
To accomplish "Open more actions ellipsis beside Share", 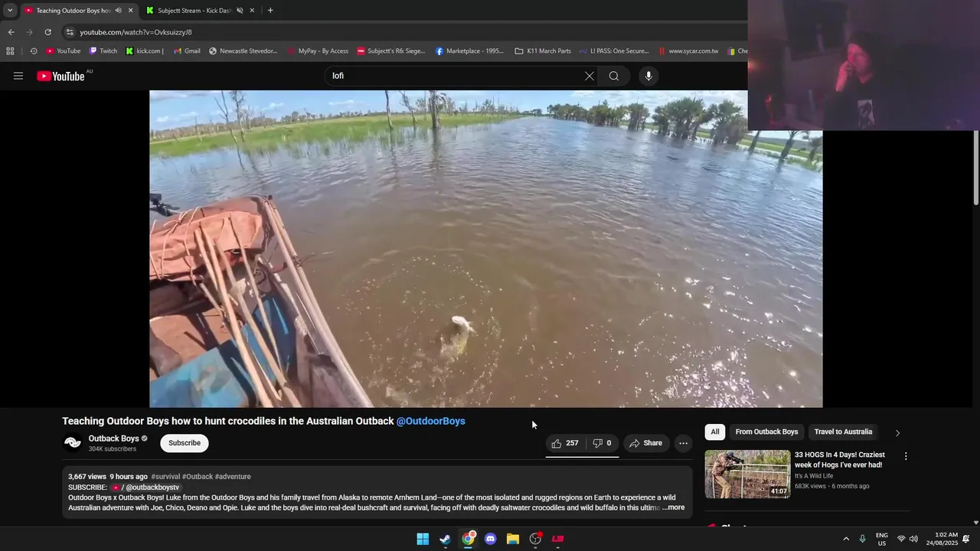I will 683,443.
